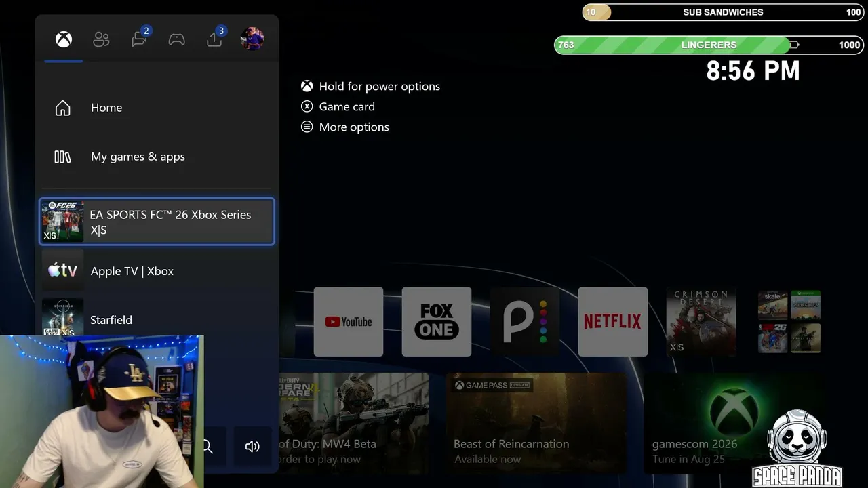Open the Call of Duty: MW4 Beta card

coord(353,423)
